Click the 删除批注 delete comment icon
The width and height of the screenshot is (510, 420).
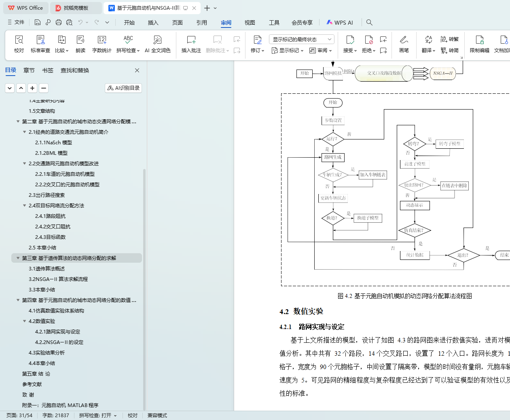coord(218,40)
